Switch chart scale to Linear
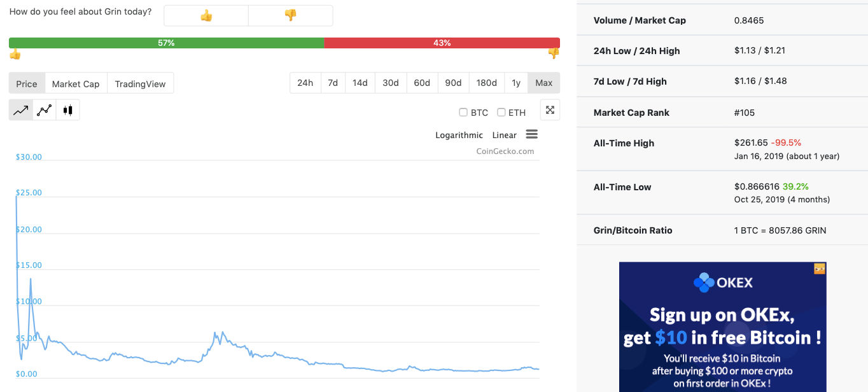 click(x=504, y=135)
